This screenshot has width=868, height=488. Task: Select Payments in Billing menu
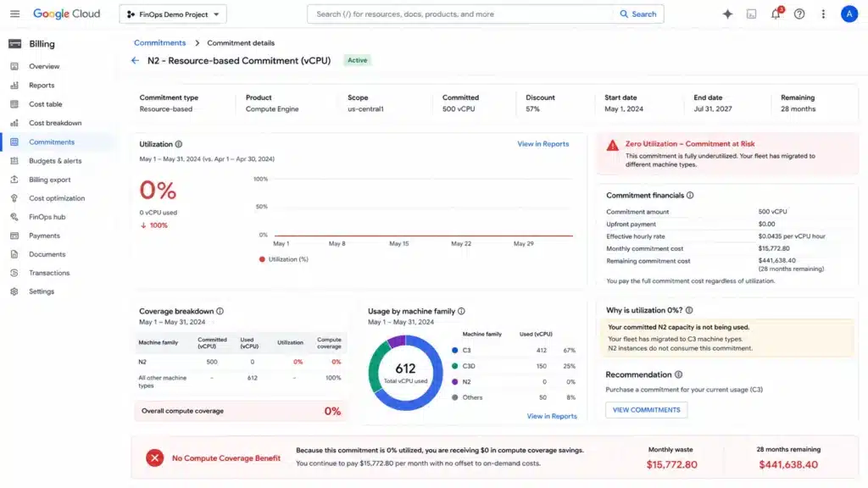coord(44,236)
